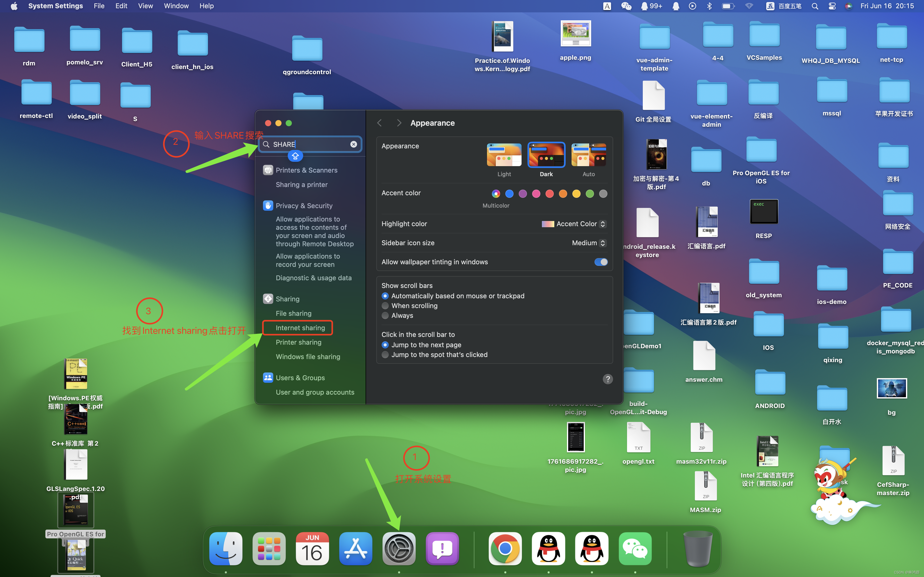Open the Window menu
Screen dimensions: 924x577
pos(176,6)
